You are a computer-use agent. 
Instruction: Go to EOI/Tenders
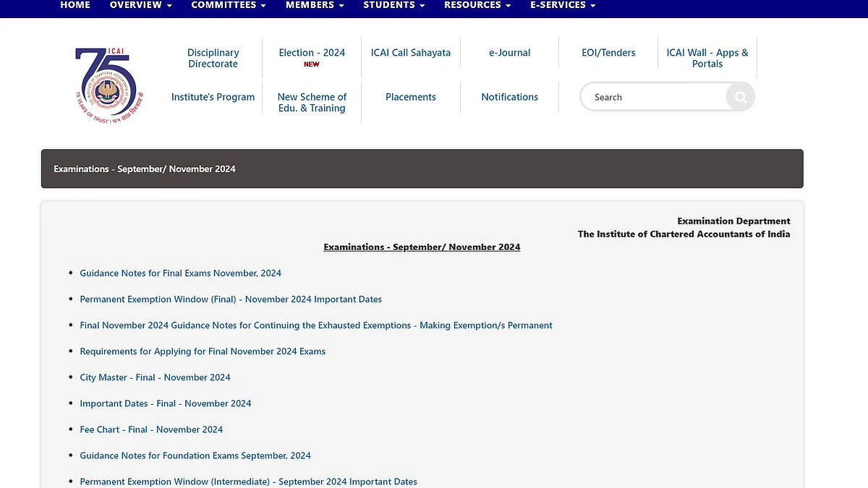tap(608, 53)
